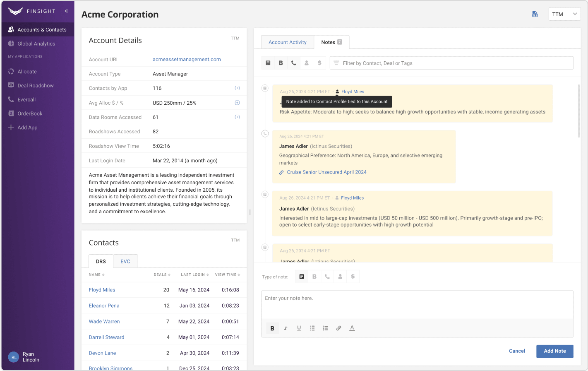588x371 pixels.
Task: Collapse the sidebar with double chevron
Action: [66, 11]
